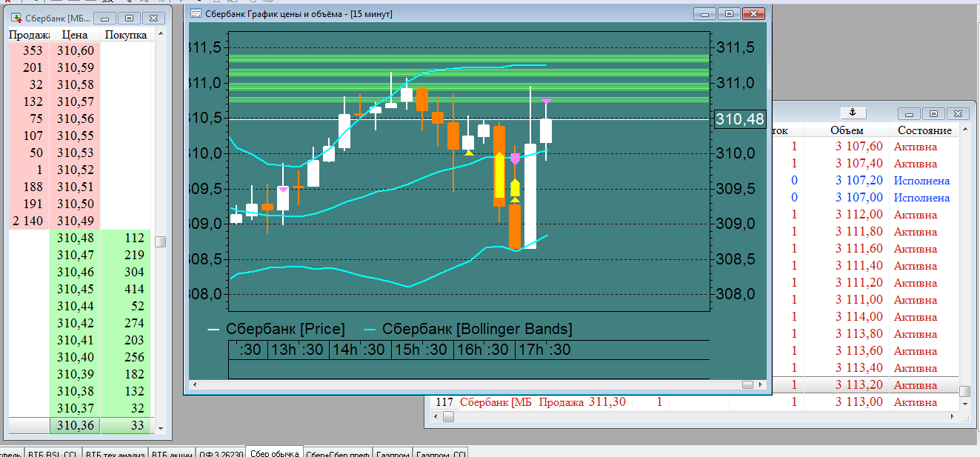Select the bid price 310,45 row
Image resolution: width=980 pixels, height=457 pixels.
pyautogui.click(x=79, y=289)
